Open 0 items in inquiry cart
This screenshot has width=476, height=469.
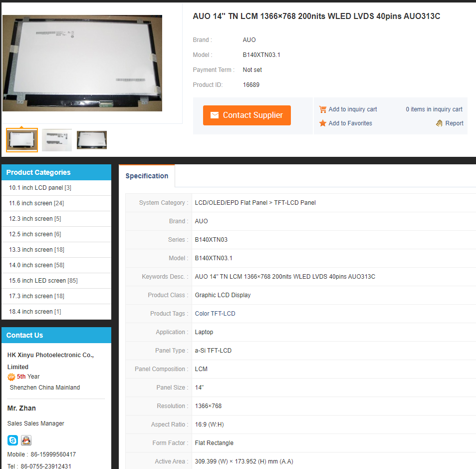[434, 109]
